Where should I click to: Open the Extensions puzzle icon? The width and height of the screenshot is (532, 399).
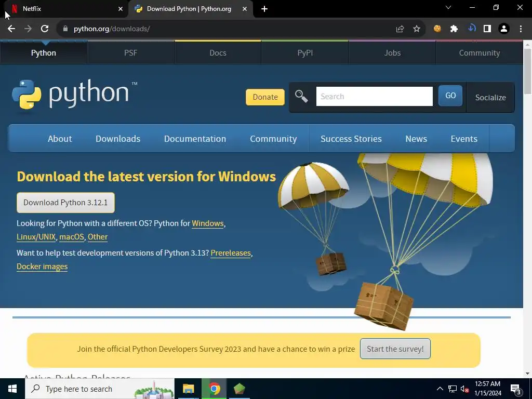[x=454, y=29]
